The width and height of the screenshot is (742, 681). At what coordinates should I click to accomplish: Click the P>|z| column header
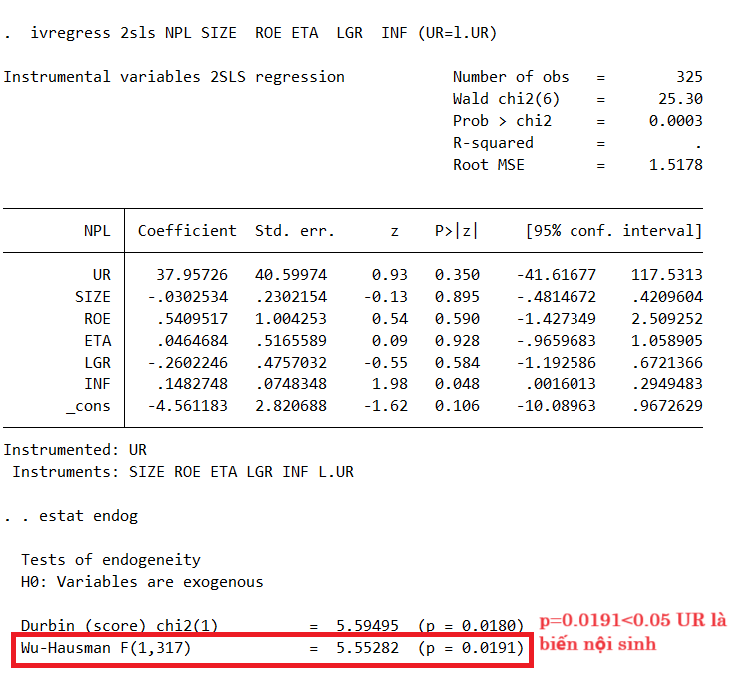tap(456, 231)
